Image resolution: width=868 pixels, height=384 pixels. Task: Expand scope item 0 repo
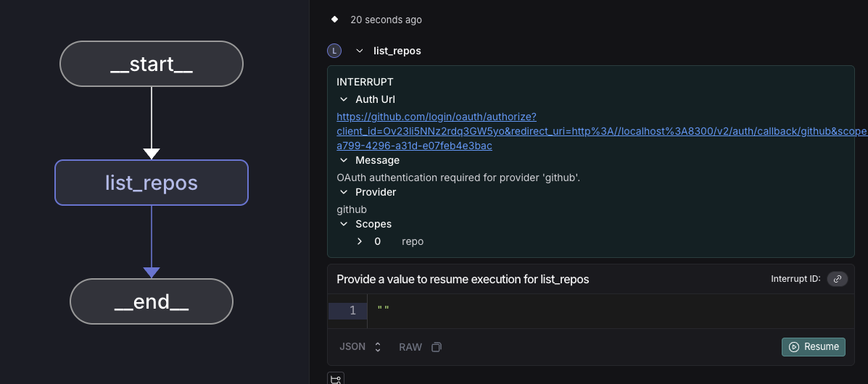point(359,242)
